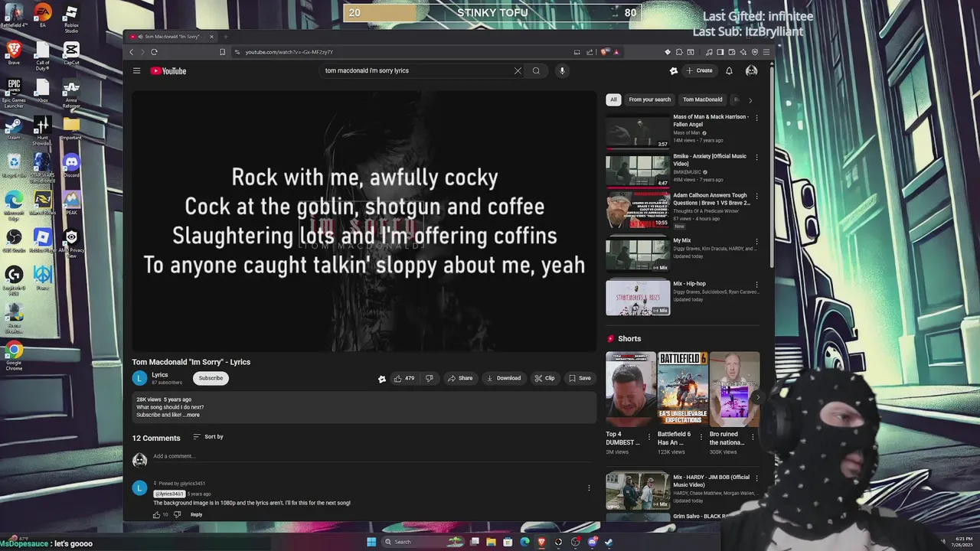
Task: Open Roblox Studio desktop icon
Action: (71, 18)
